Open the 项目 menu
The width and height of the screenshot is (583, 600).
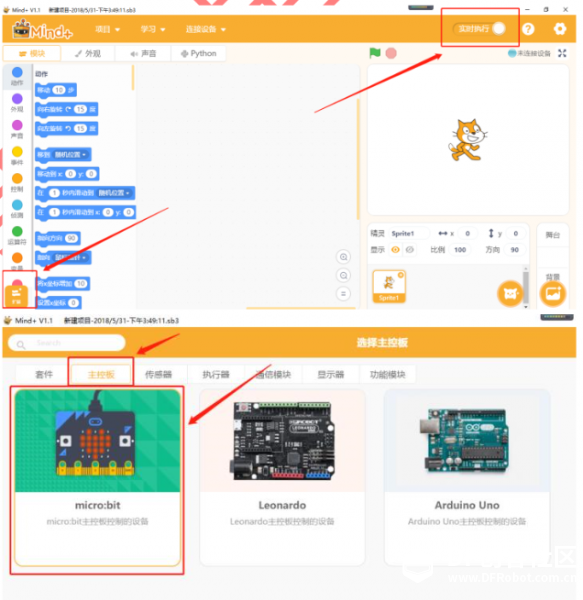click(107, 29)
